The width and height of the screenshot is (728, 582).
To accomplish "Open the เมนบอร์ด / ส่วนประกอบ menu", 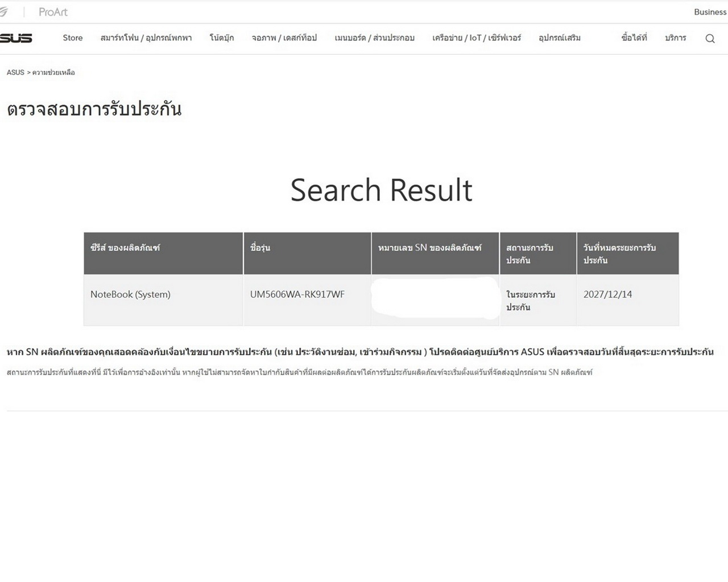I will [x=375, y=38].
